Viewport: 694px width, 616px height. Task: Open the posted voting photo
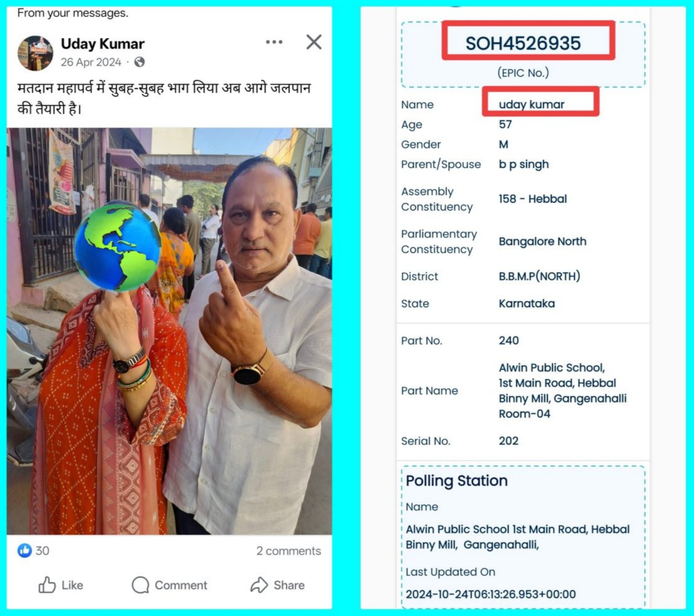point(169,331)
